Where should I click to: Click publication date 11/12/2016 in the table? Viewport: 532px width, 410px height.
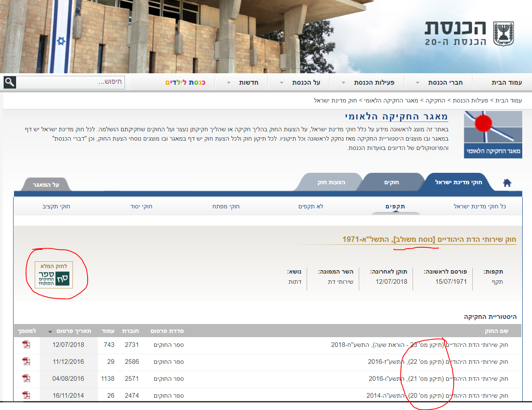point(68,362)
